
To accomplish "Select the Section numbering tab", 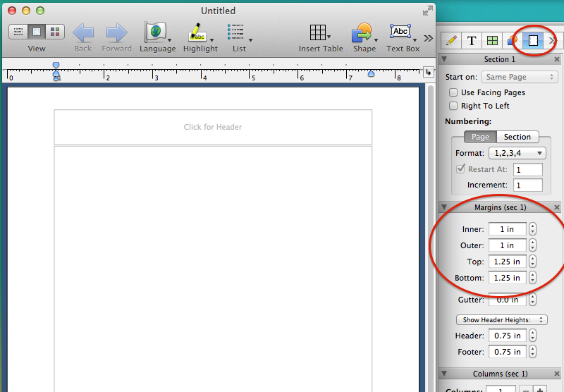I will pos(517,137).
